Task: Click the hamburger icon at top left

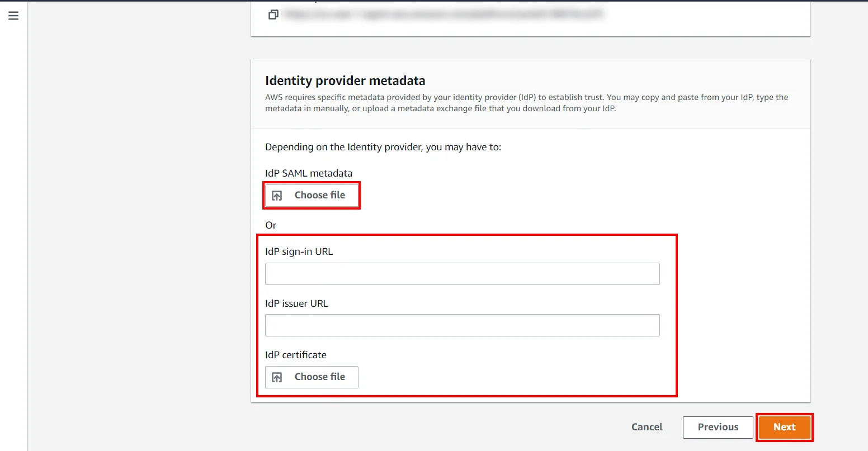Action: (13, 16)
